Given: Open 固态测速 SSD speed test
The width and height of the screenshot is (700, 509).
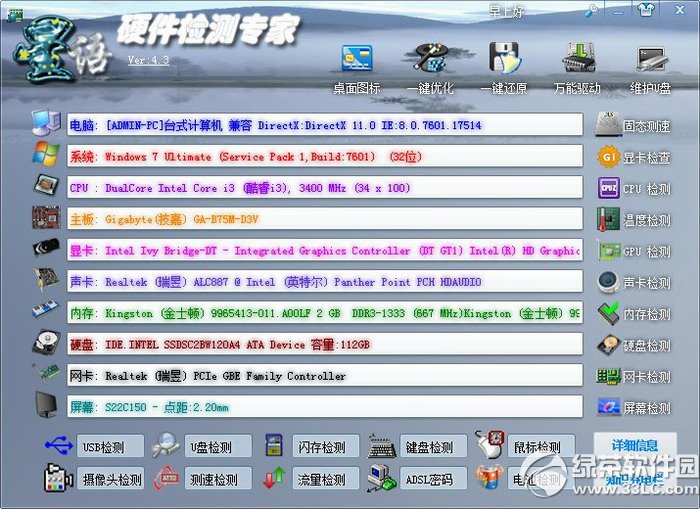Looking at the screenshot, I should coord(633,125).
